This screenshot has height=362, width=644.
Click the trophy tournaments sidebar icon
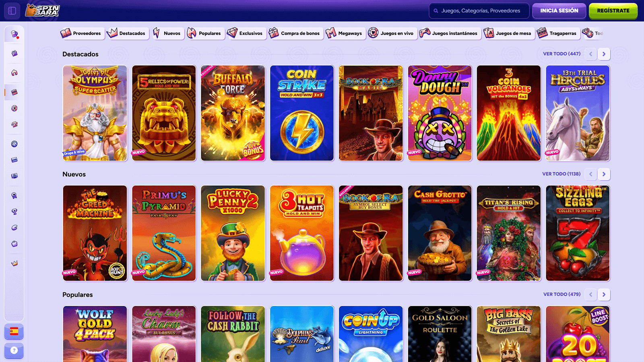[x=14, y=212]
